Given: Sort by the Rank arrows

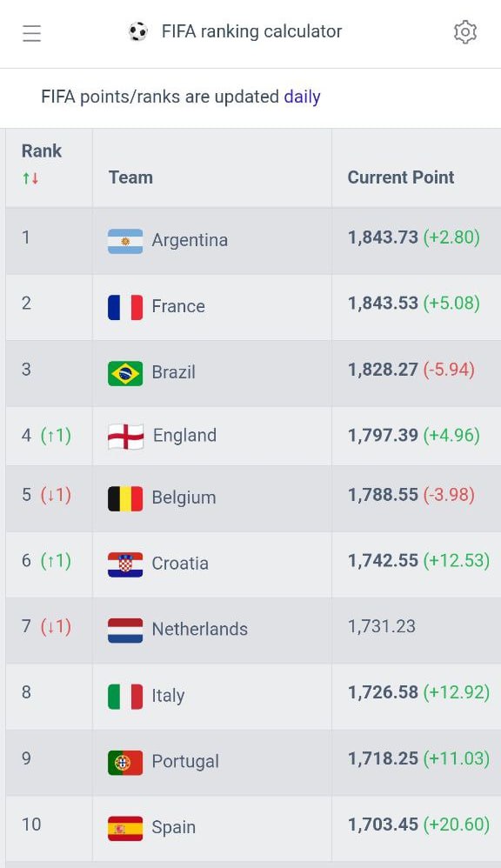Looking at the screenshot, I should click(x=30, y=178).
